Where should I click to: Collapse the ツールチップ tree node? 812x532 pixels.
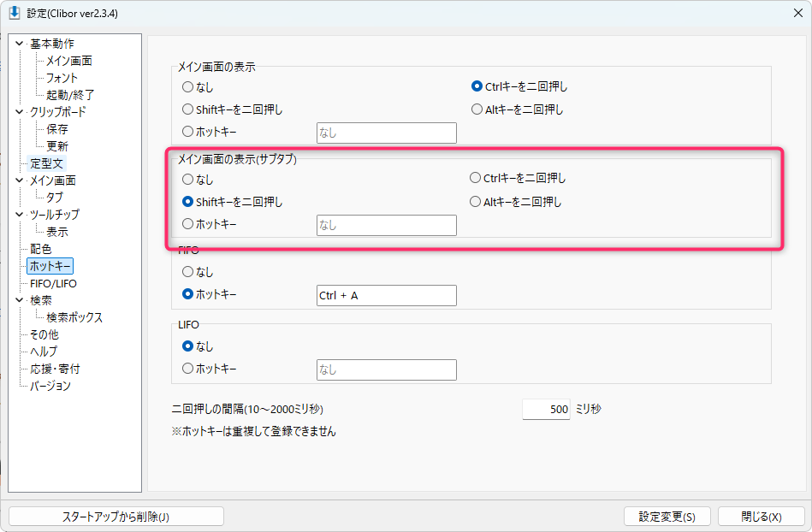[x=20, y=215]
